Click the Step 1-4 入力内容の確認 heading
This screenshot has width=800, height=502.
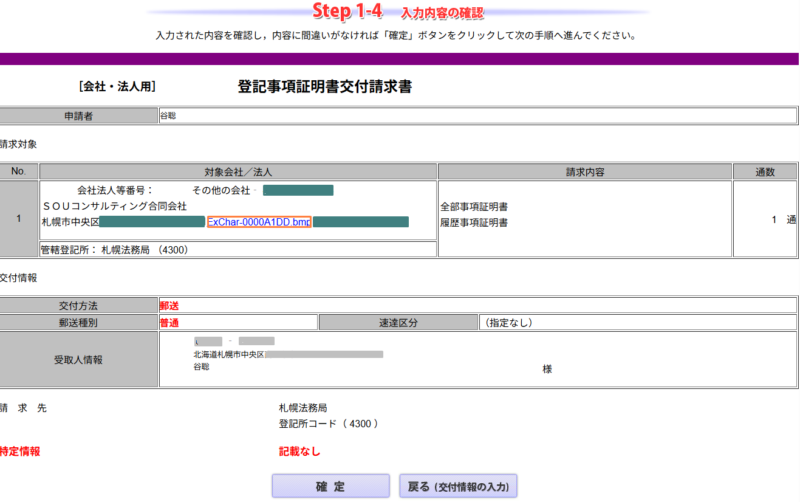click(x=398, y=12)
